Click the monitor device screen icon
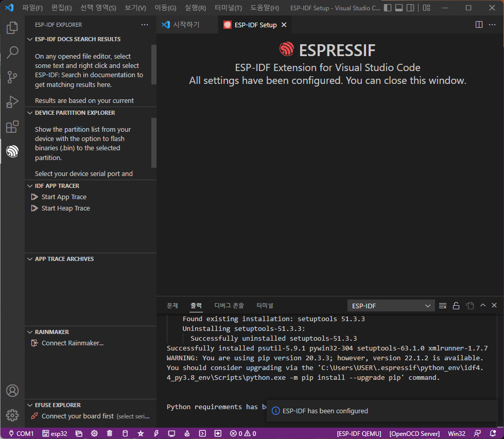 click(171, 433)
